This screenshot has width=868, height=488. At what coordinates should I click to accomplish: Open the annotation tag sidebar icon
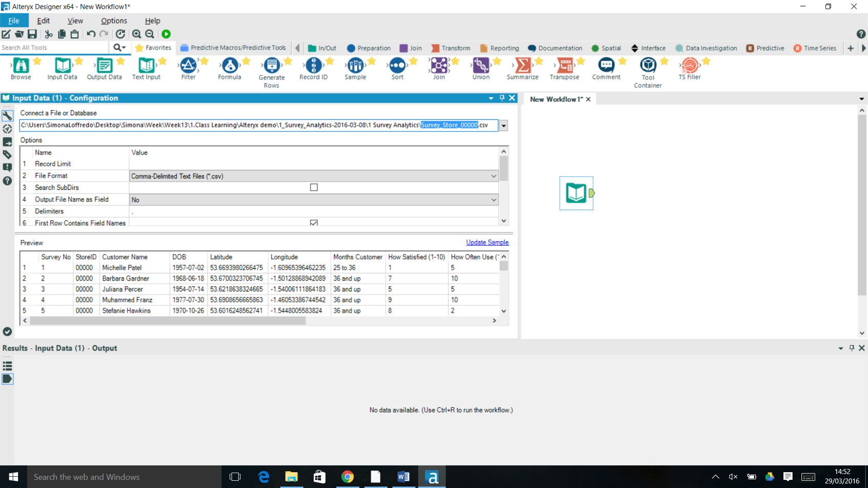click(7, 155)
